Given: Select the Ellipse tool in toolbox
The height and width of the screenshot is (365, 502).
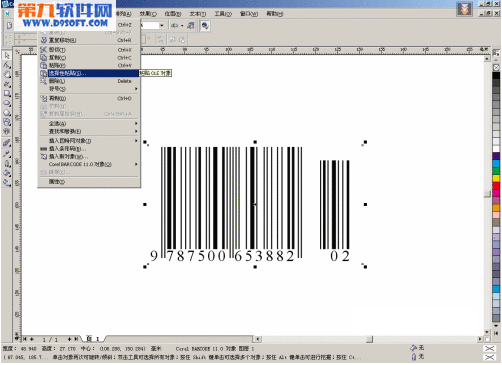Looking at the screenshot, I should (7, 103).
